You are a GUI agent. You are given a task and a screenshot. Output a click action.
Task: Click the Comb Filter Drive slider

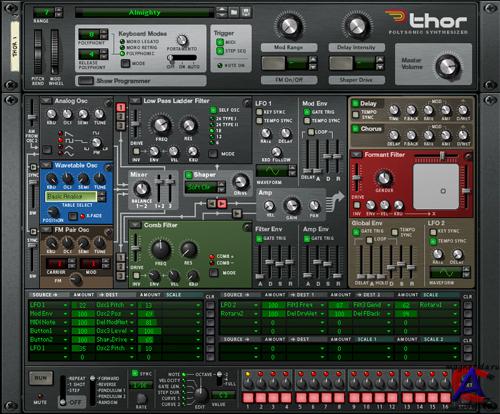135,248
